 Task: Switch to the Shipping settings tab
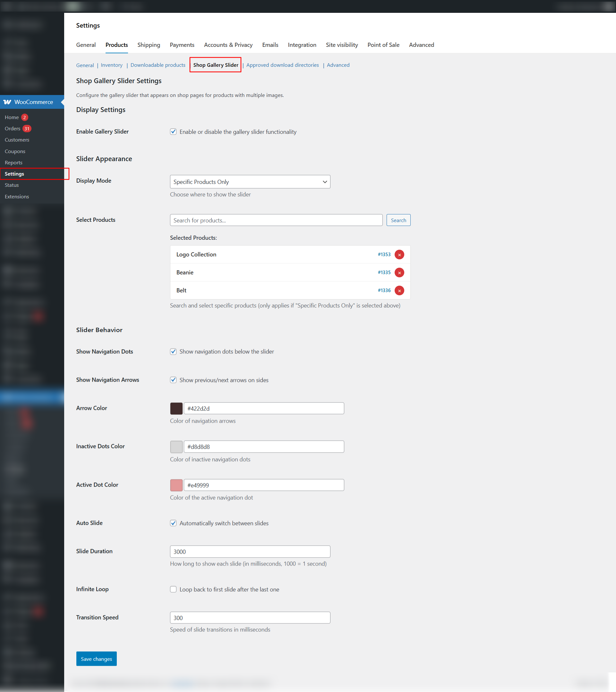click(149, 45)
